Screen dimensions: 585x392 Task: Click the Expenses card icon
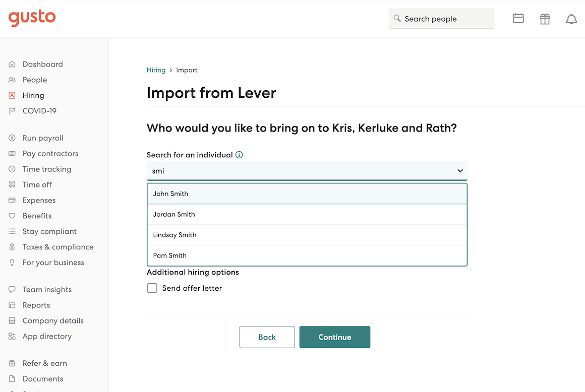point(12,200)
